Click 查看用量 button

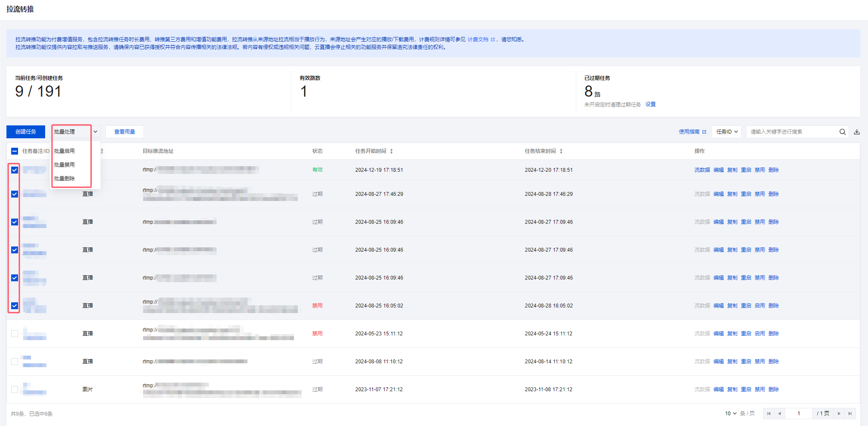pos(125,132)
